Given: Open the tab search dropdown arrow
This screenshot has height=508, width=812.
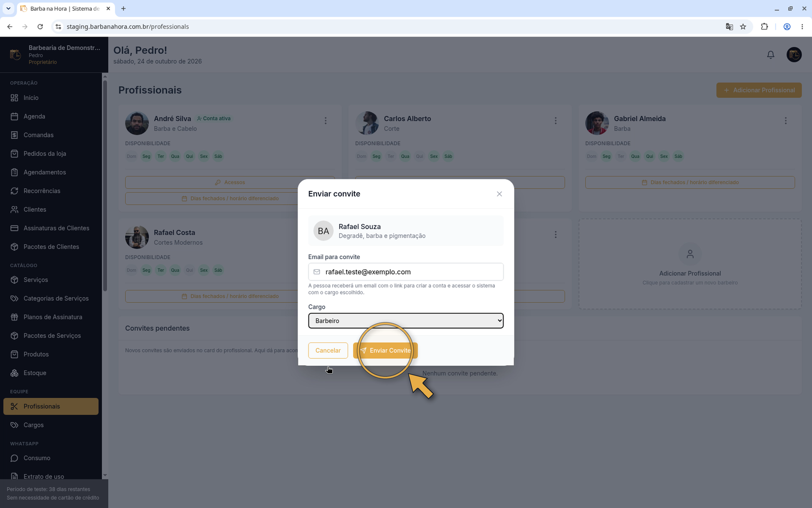Looking at the screenshot, I should tap(8, 9).
